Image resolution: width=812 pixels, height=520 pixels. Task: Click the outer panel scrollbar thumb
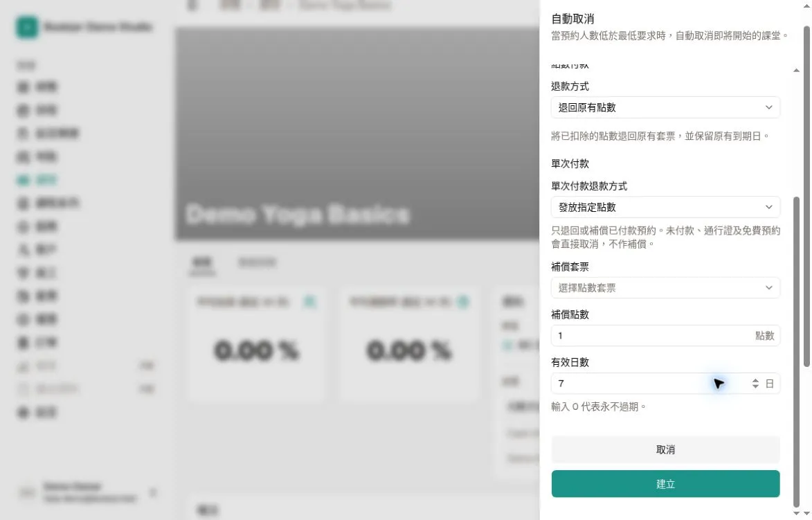(806, 197)
